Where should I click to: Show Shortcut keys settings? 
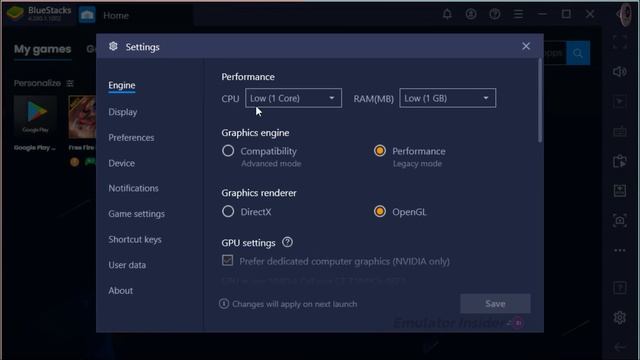point(135,239)
